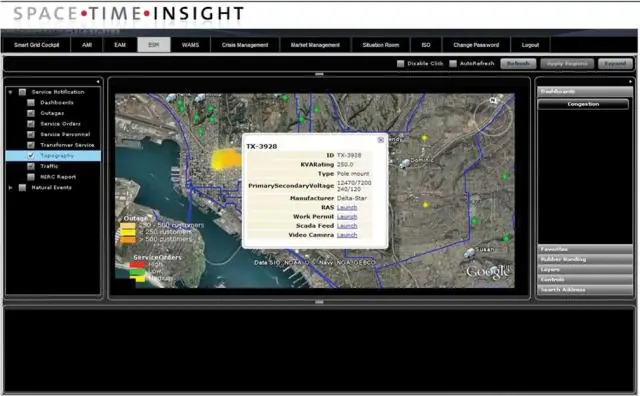This screenshot has width=640, height=396.
Task: Click the service truck icon near Dominic
Action: click(404, 164)
